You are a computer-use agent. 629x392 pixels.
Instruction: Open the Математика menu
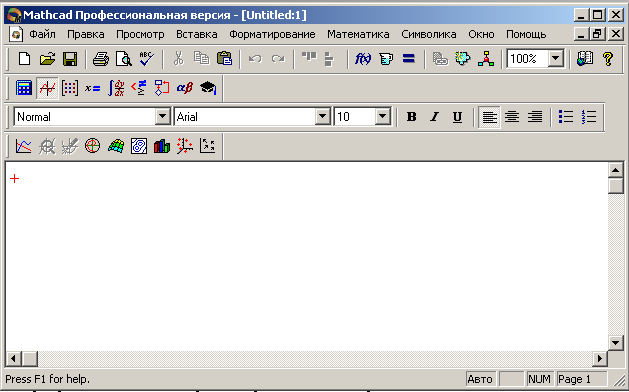(x=358, y=35)
